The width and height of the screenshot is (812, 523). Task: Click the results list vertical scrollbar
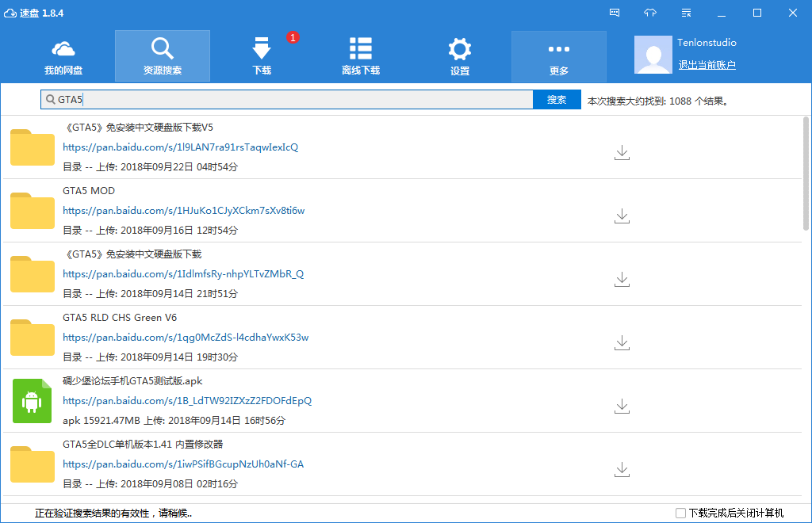point(806,174)
